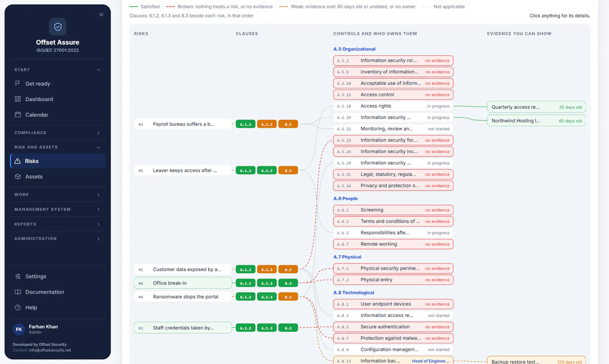Viewport: 609px width, 364px height.
Task: Open control A.6.7 Remote working
Action: (x=393, y=244)
